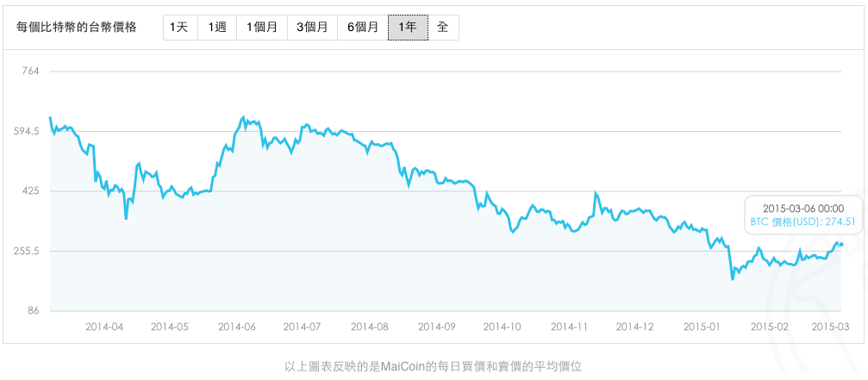Select the 1天 time range
This screenshot has height=380, width=868.
(x=179, y=28)
